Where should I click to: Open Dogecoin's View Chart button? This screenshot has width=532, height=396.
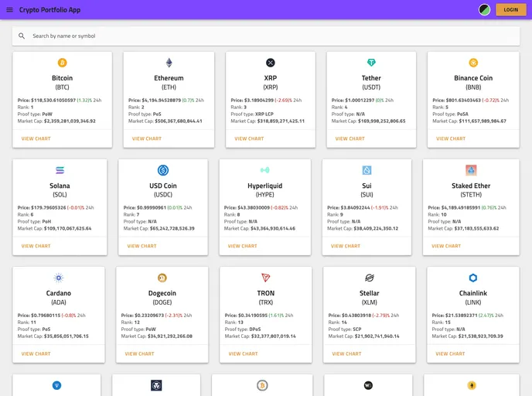pos(139,354)
